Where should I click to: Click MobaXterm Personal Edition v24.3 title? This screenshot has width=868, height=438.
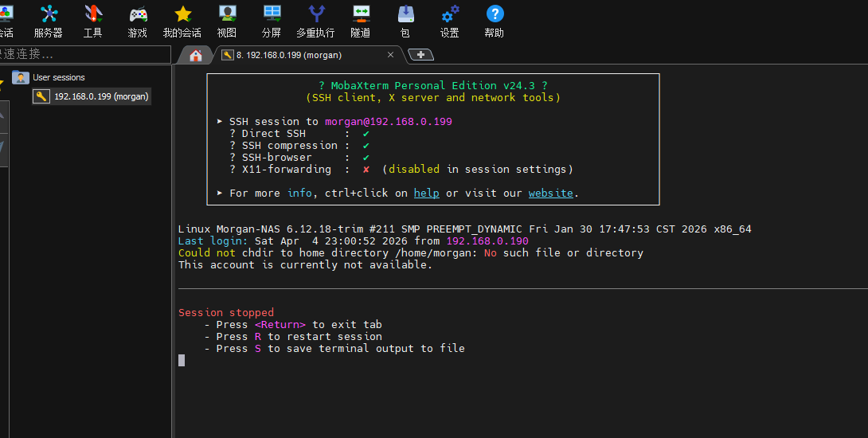pyautogui.click(x=433, y=85)
